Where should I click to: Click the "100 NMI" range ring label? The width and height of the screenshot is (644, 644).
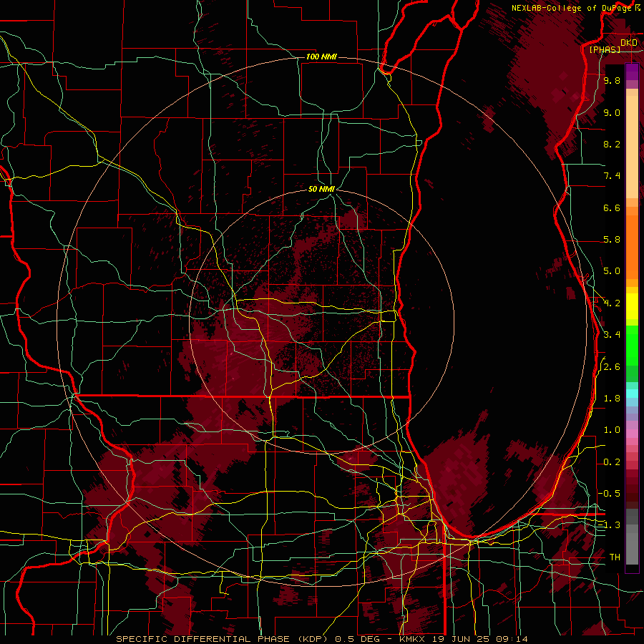click(x=321, y=57)
